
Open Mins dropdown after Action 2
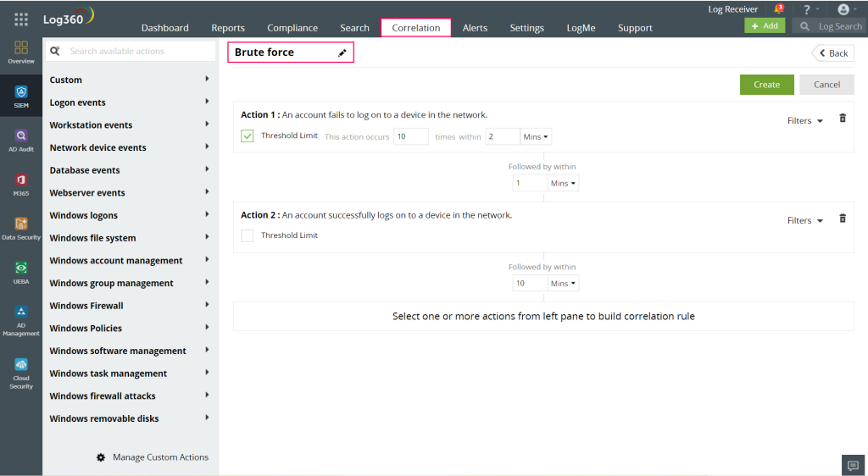pyautogui.click(x=563, y=284)
